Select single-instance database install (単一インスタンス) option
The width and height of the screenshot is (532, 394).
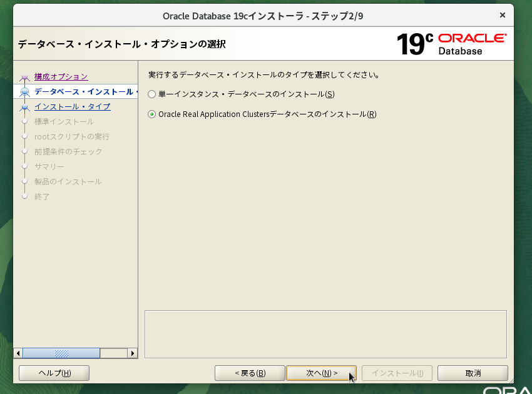(x=241, y=94)
